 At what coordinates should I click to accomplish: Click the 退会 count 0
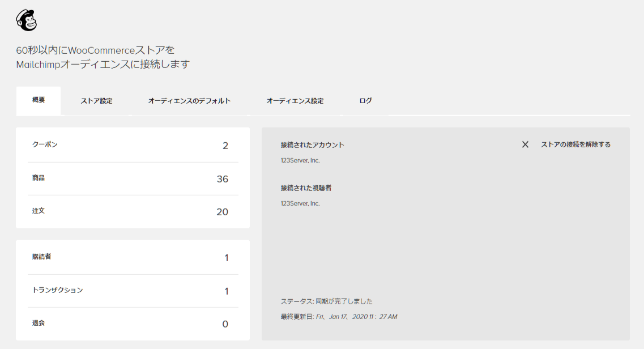tap(225, 325)
